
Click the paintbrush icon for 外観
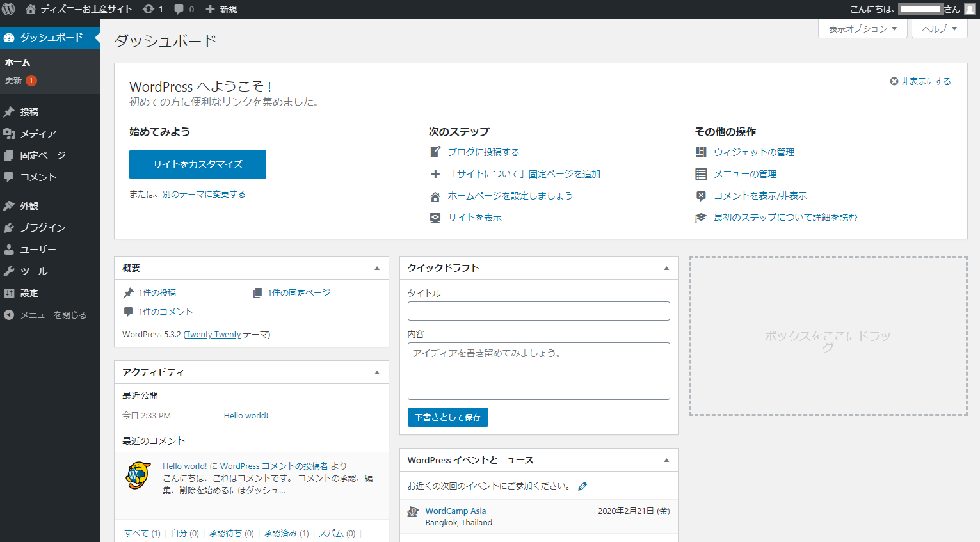point(9,206)
